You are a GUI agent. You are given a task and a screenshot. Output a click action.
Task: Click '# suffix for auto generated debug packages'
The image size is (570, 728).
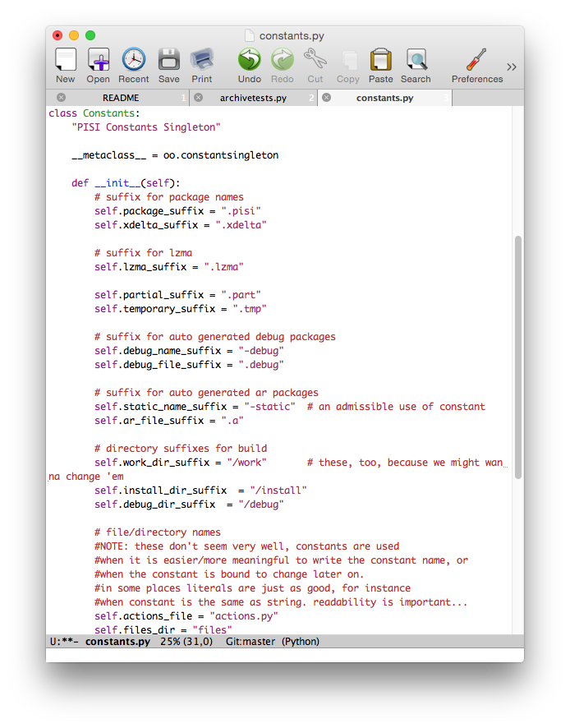(215, 337)
